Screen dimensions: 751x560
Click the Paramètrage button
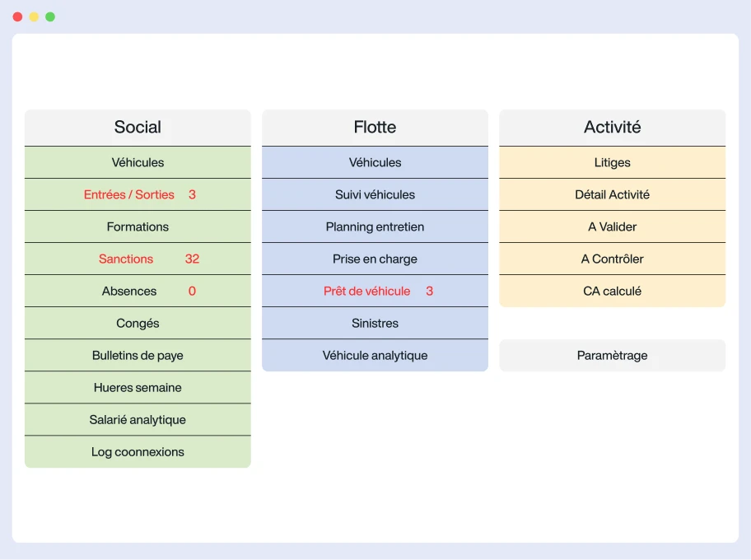[x=612, y=355]
